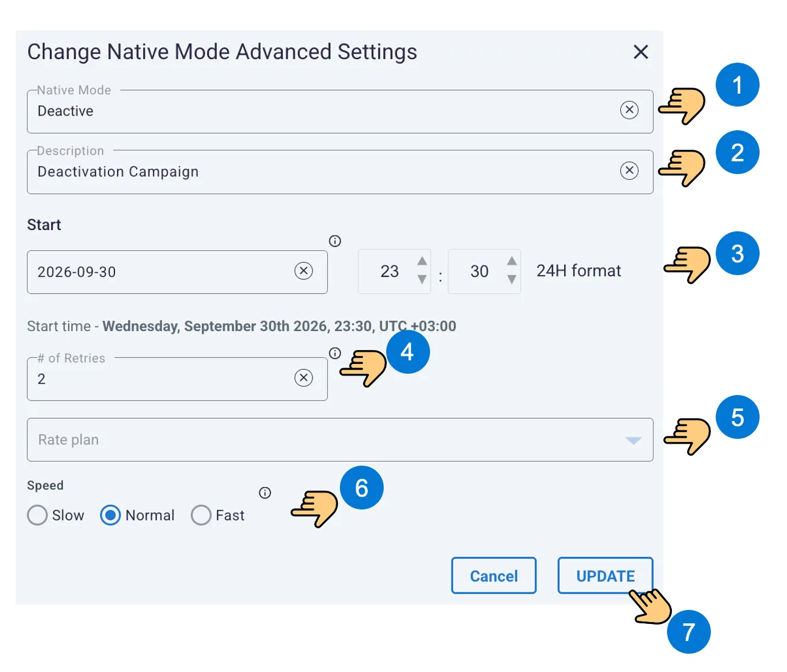The height and width of the screenshot is (672, 787).
Task: Select the Slow speed option
Action: tap(37, 515)
